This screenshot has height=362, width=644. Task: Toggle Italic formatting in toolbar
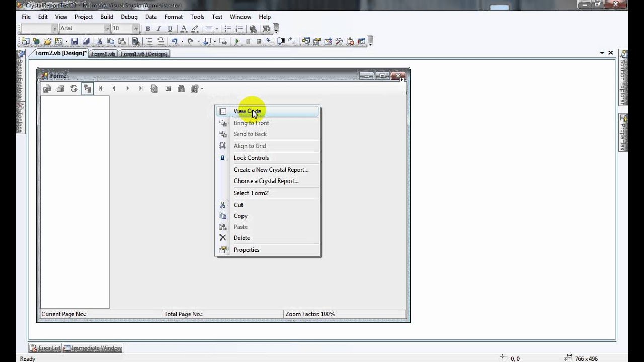point(158,29)
